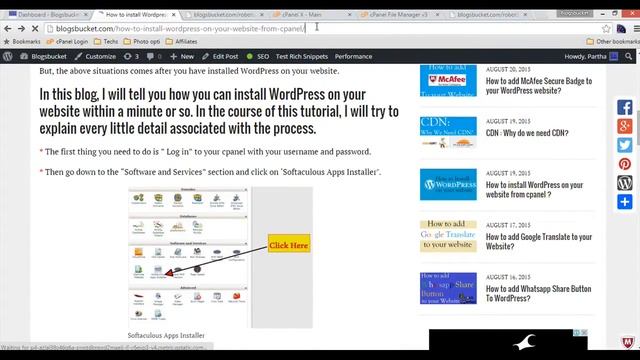Click the Google Translate post thumbnail
The width and height of the screenshot is (640, 360).
[448, 236]
